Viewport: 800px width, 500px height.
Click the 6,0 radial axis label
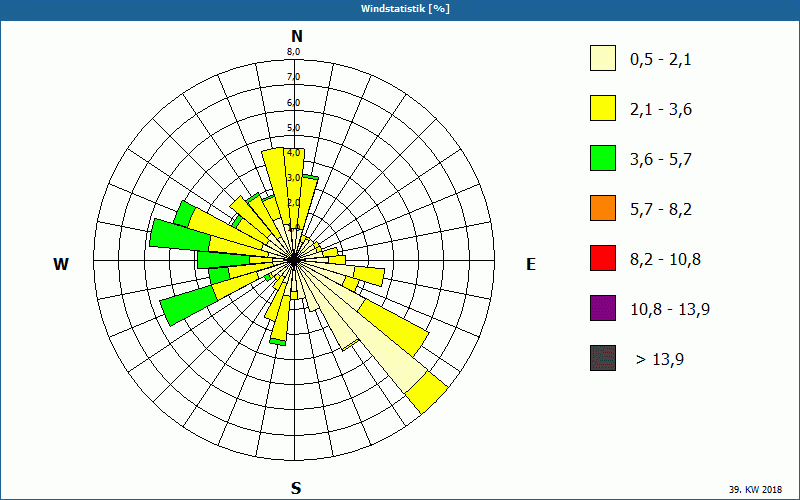pyautogui.click(x=293, y=103)
